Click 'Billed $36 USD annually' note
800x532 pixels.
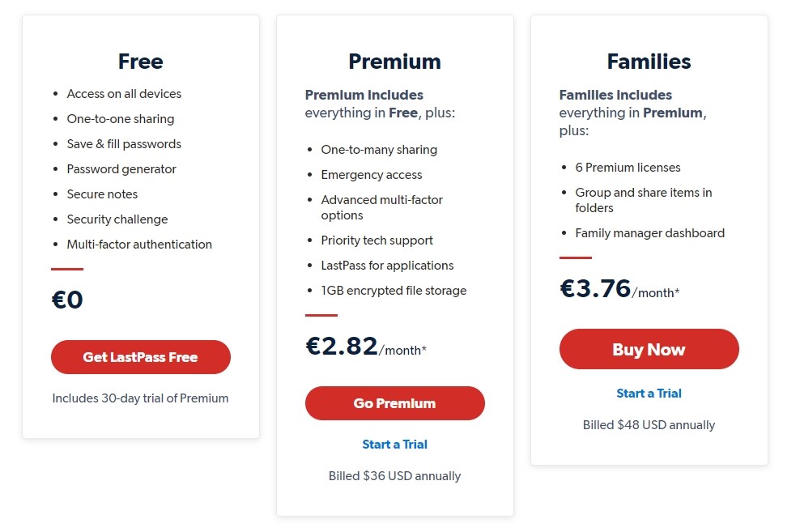pos(395,476)
